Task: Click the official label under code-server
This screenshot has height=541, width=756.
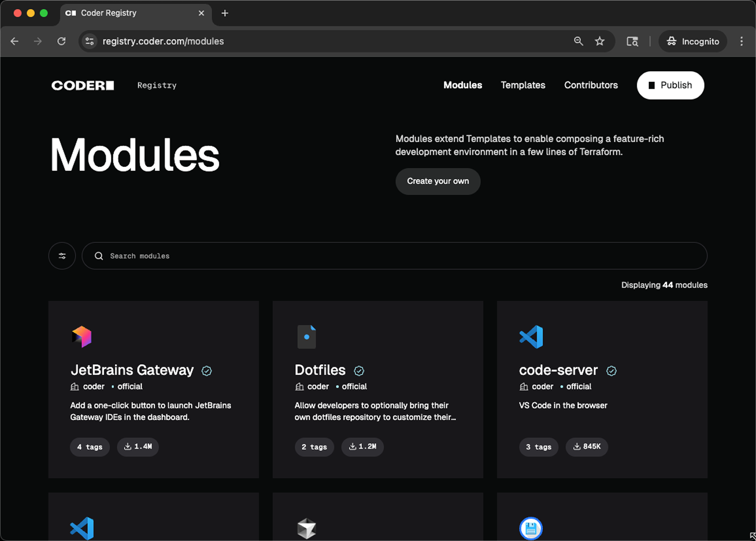Action: pos(579,386)
